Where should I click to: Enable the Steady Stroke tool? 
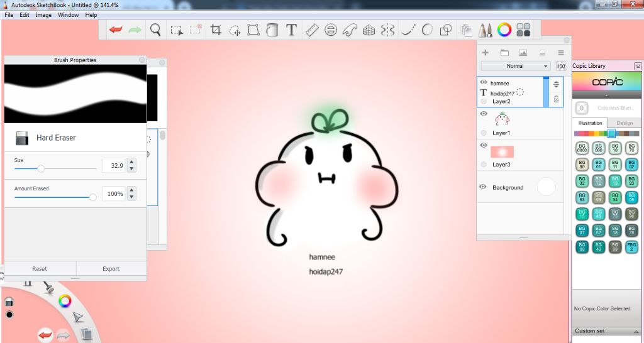[408, 30]
